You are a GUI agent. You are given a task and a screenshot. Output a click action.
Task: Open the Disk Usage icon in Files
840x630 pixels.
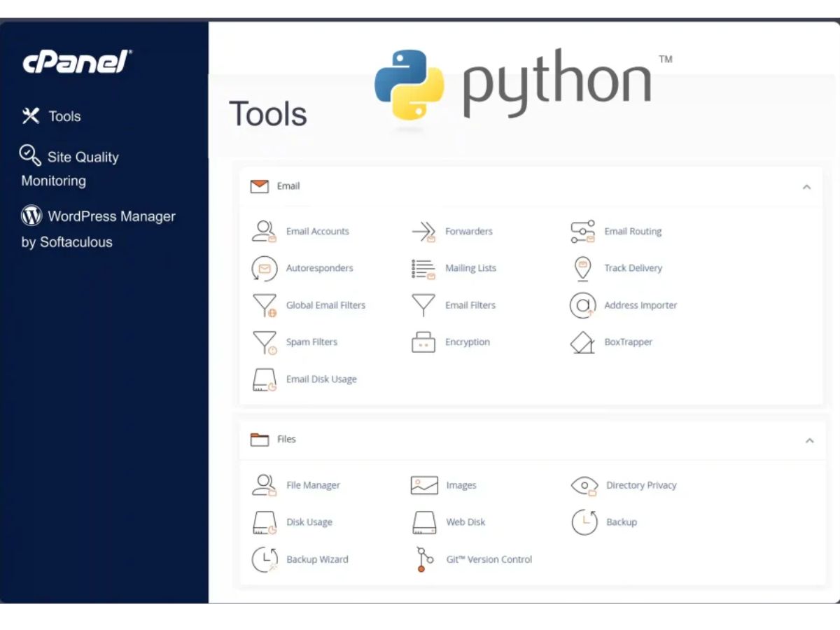265,523
